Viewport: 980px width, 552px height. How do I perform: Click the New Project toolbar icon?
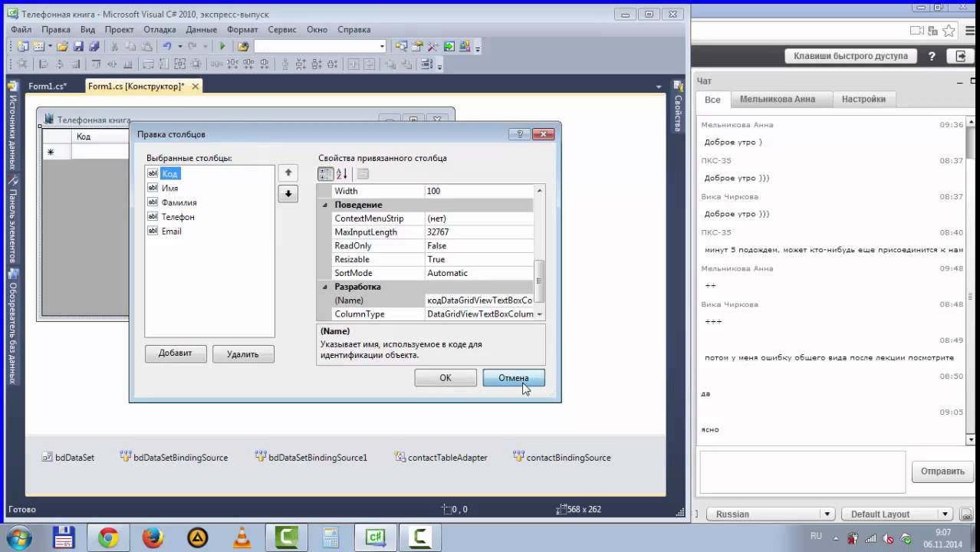(23, 46)
